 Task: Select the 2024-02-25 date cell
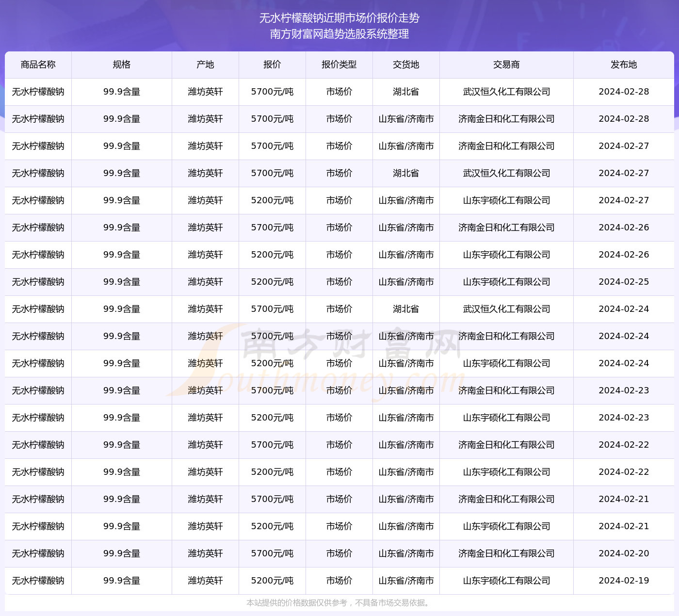pyautogui.click(x=624, y=282)
